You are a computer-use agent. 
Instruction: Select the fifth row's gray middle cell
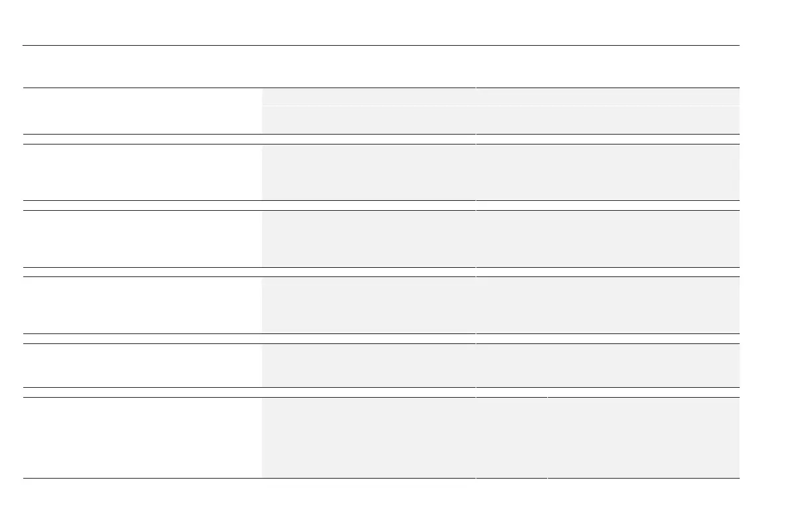coord(369,365)
